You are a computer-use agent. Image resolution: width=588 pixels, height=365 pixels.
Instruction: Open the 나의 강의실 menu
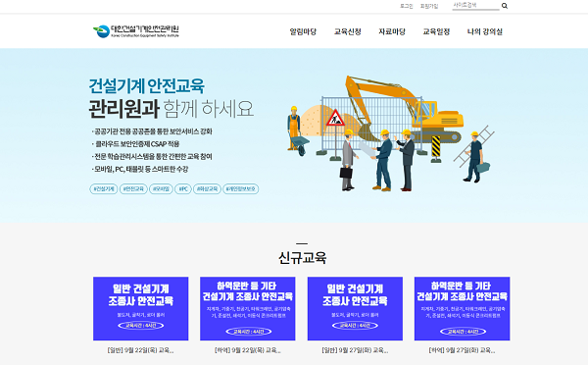pos(484,31)
